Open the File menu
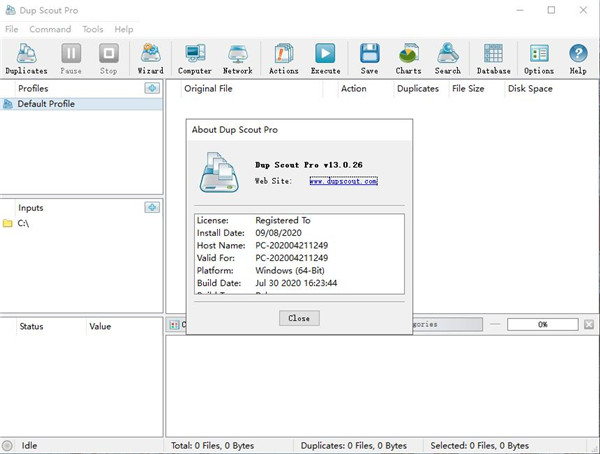Viewport: 600px width, 454px height. [11, 29]
